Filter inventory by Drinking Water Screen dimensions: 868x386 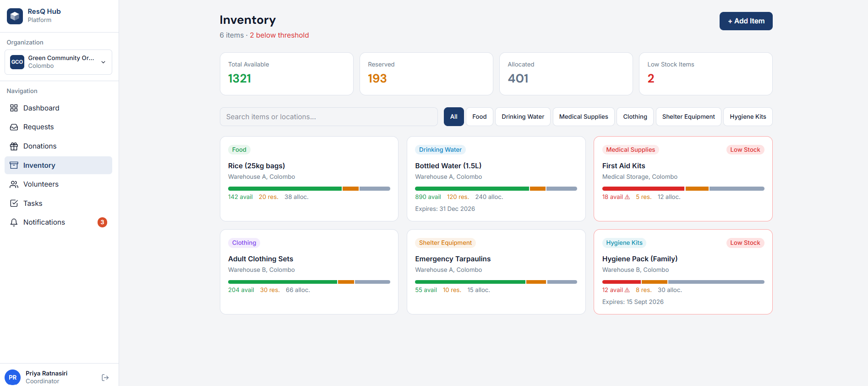(523, 117)
